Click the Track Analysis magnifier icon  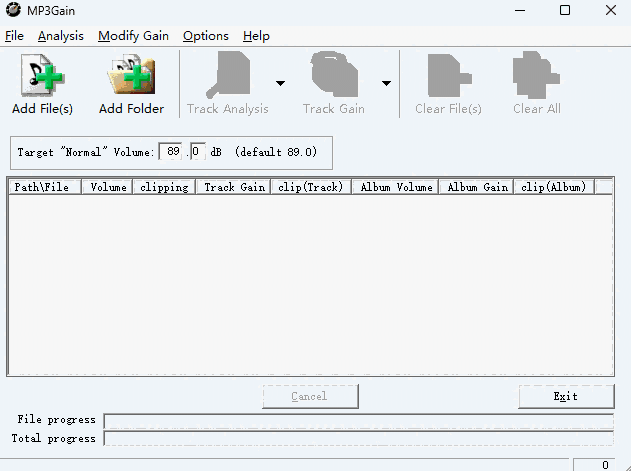[228, 75]
